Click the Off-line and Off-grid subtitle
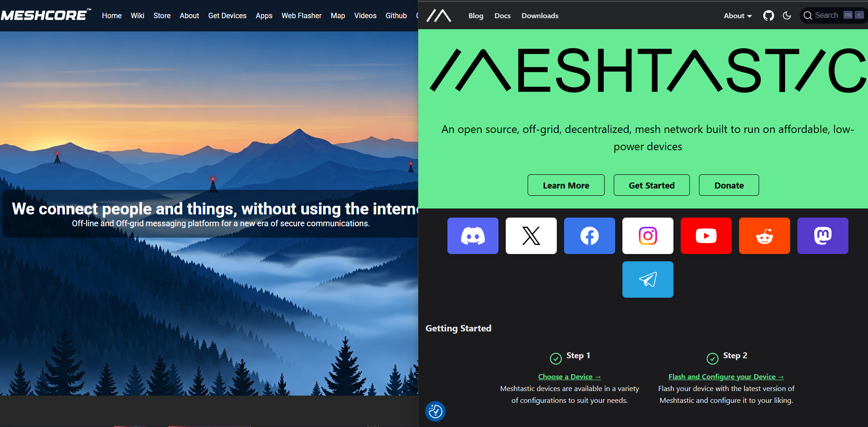Image resolution: width=868 pixels, height=427 pixels. tap(221, 224)
